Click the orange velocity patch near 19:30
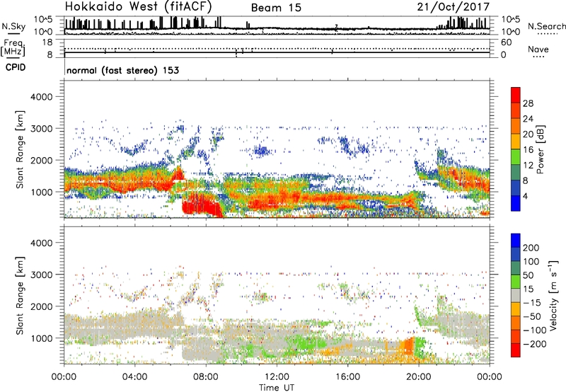The height and width of the screenshot is (392, 566). (409, 345)
